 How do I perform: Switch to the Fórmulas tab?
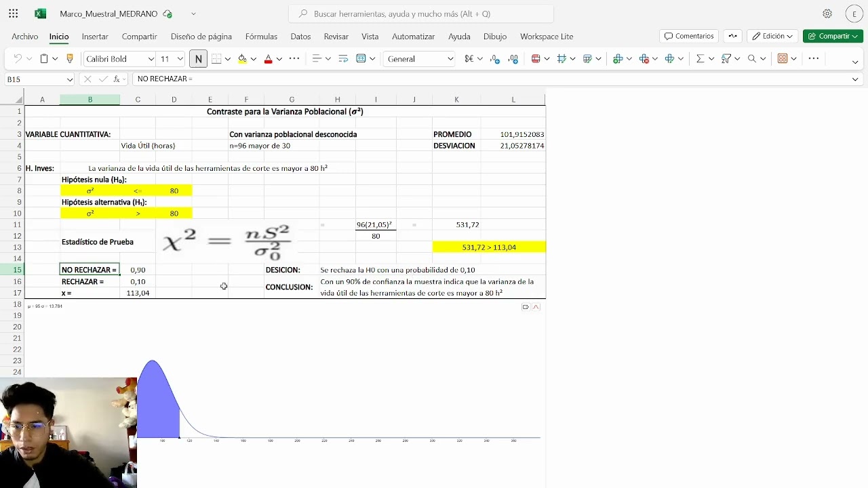(x=261, y=37)
